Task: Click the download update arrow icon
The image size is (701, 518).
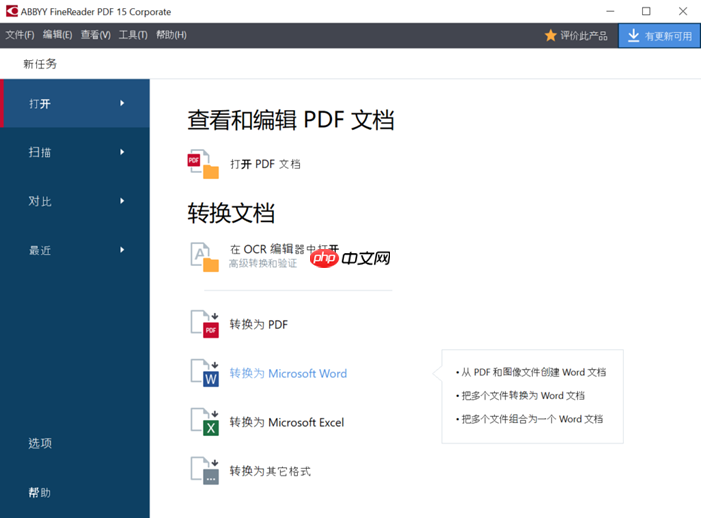Action: [633, 35]
